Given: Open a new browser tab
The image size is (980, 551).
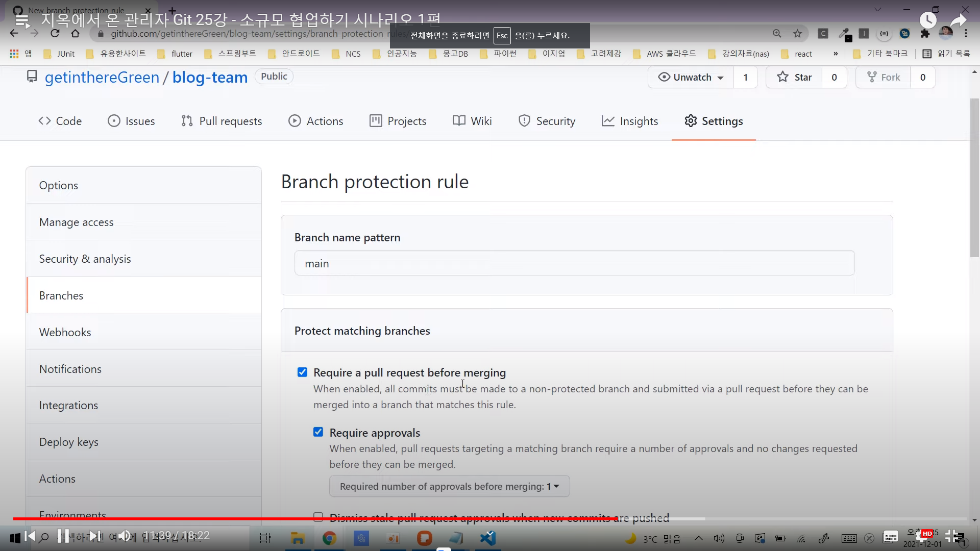Looking at the screenshot, I should [173, 10].
